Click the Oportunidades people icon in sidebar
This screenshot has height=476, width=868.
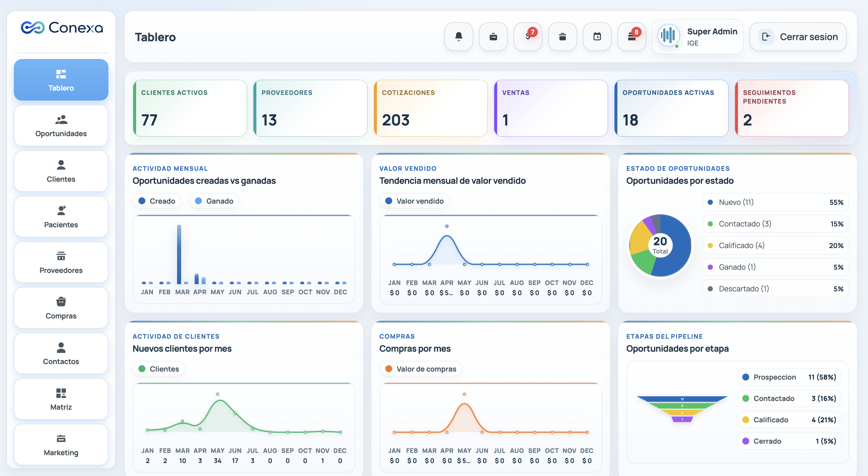[61, 120]
